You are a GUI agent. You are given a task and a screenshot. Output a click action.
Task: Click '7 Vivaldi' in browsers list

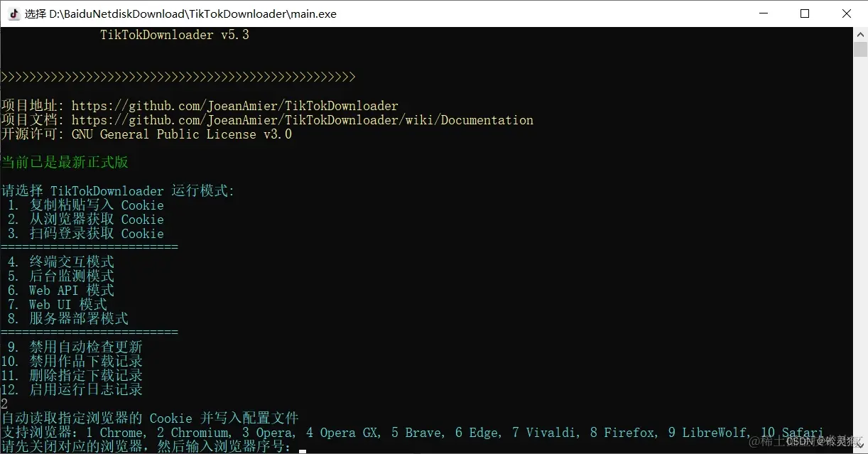[x=544, y=433]
